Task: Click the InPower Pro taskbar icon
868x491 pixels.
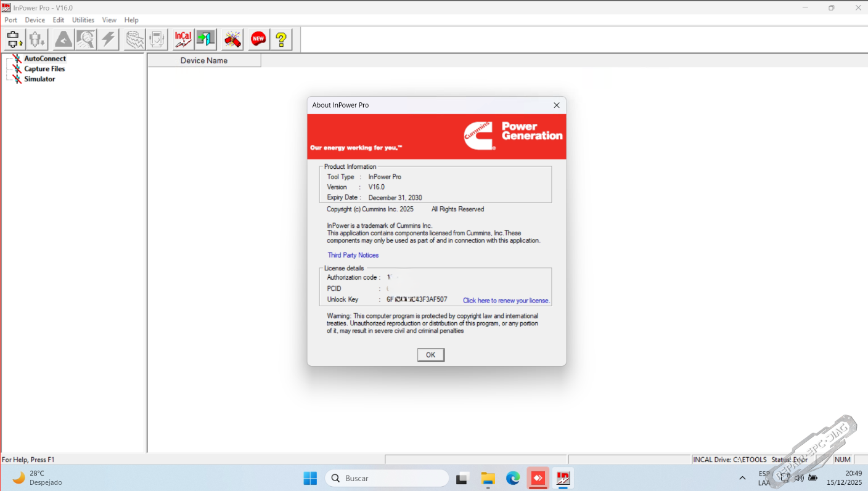Action: pos(563,478)
